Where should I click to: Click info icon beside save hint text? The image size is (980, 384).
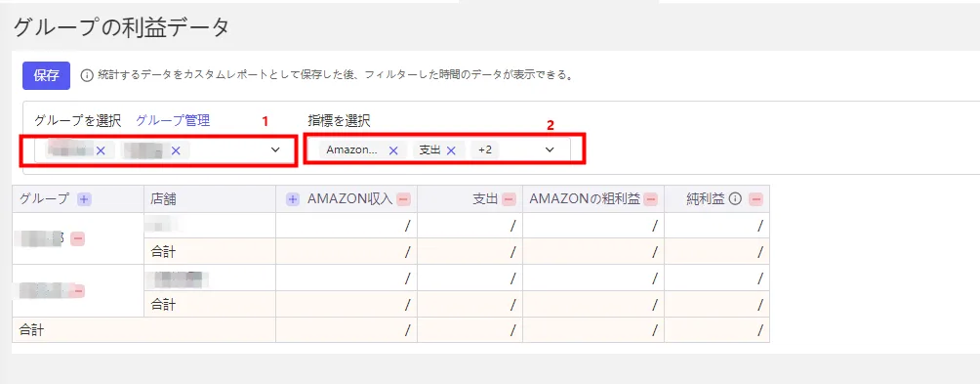(x=86, y=75)
